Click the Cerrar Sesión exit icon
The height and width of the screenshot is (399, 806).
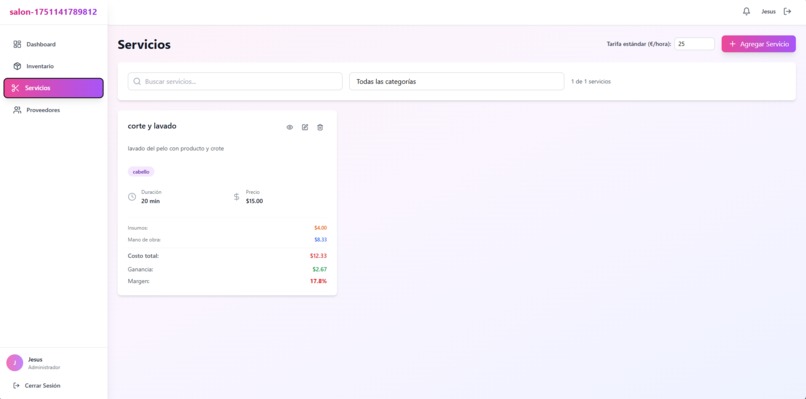pyautogui.click(x=16, y=386)
